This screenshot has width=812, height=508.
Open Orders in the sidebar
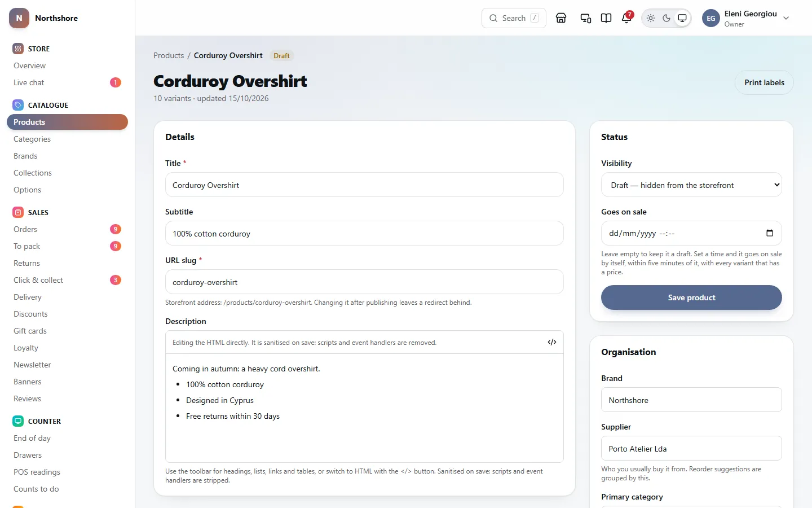click(67, 229)
